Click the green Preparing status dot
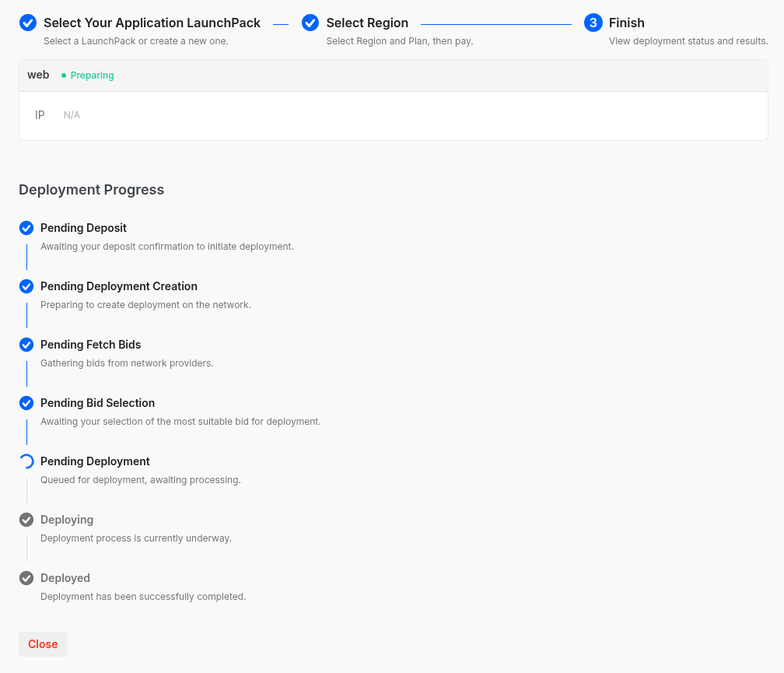Viewport: 784px width, 673px height. coord(65,75)
